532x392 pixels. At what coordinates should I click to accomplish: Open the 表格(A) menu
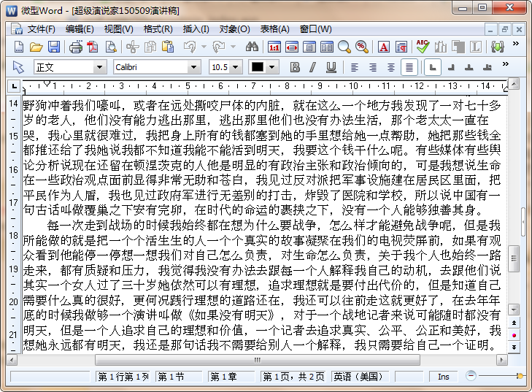point(275,29)
